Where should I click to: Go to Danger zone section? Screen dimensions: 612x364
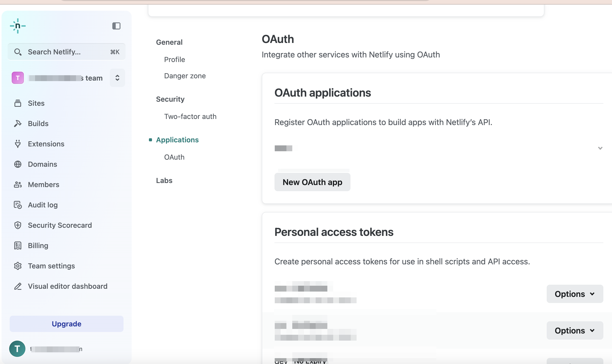(x=185, y=76)
